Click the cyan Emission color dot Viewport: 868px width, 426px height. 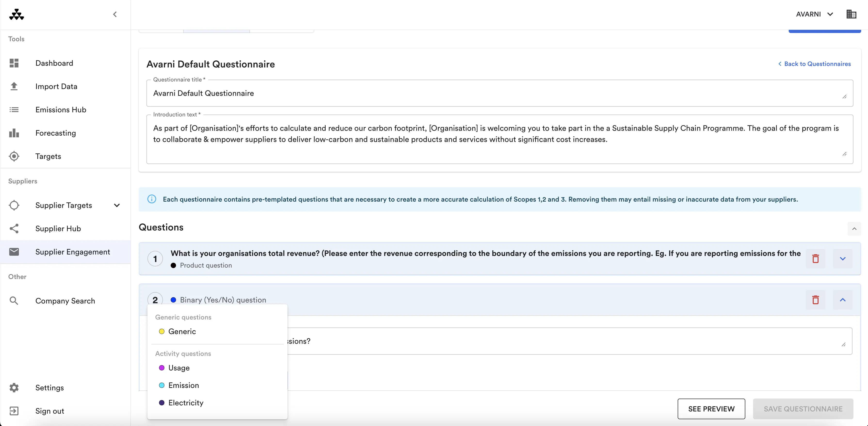(x=162, y=385)
